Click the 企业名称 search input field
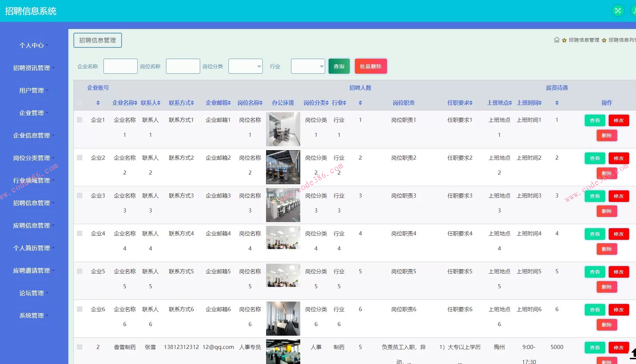Viewport: 636px width, 364px height. [x=120, y=66]
